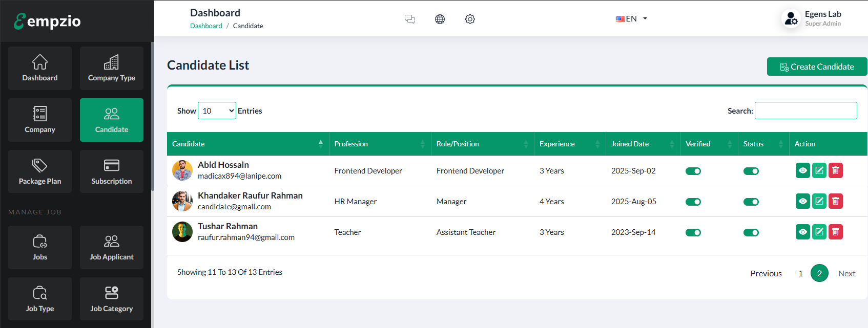
Task: Follow the Dashboard breadcrumb link
Action: [x=206, y=26]
